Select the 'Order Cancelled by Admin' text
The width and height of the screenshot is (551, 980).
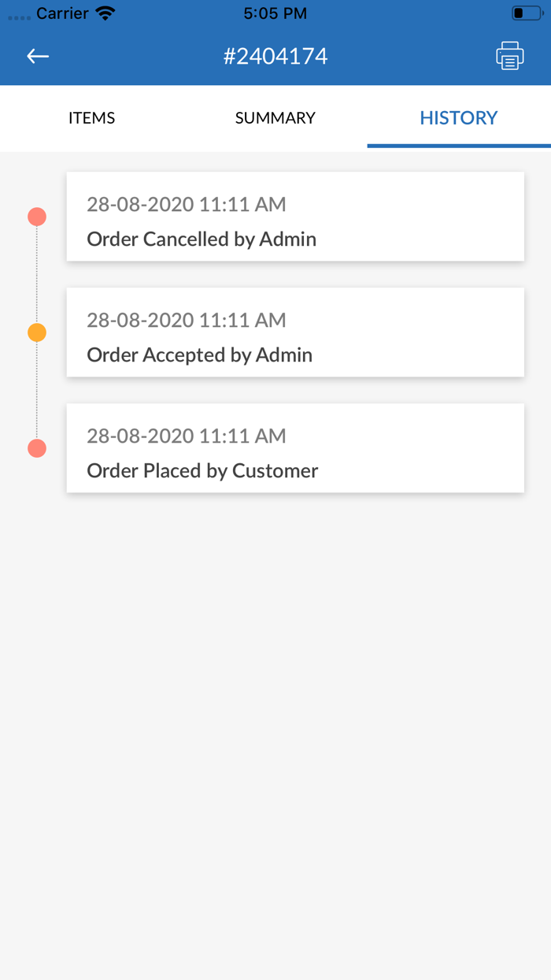click(x=202, y=239)
